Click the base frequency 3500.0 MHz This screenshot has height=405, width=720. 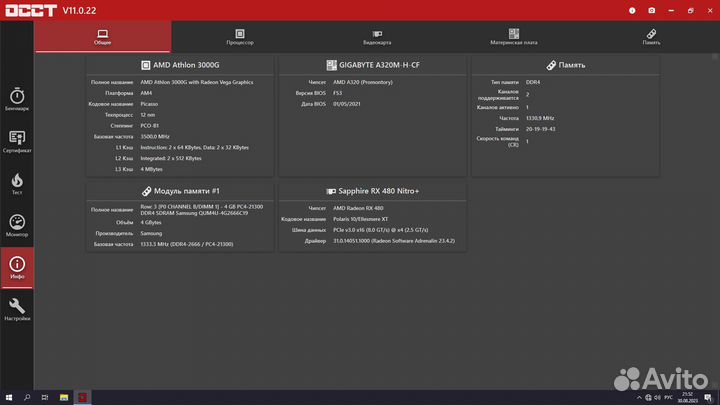[155, 137]
